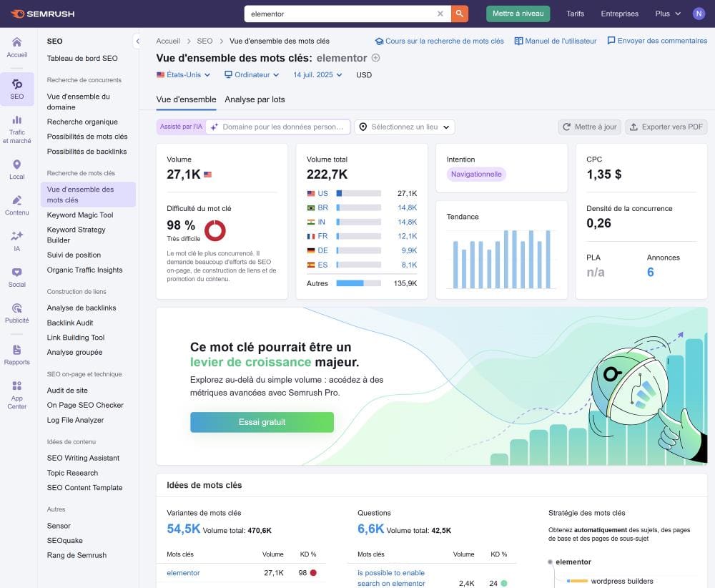Open the App Center
Viewport: 715px width, 588px height.
[17, 395]
